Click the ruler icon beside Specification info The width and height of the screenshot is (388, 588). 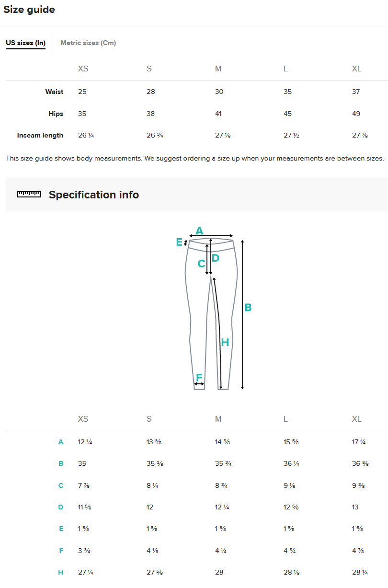tap(29, 194)
